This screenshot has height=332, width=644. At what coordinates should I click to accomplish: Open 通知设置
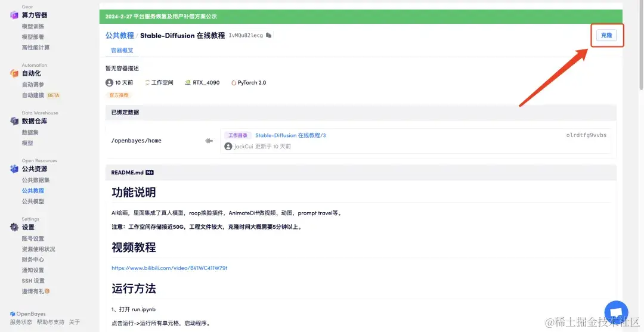[33, 270]
